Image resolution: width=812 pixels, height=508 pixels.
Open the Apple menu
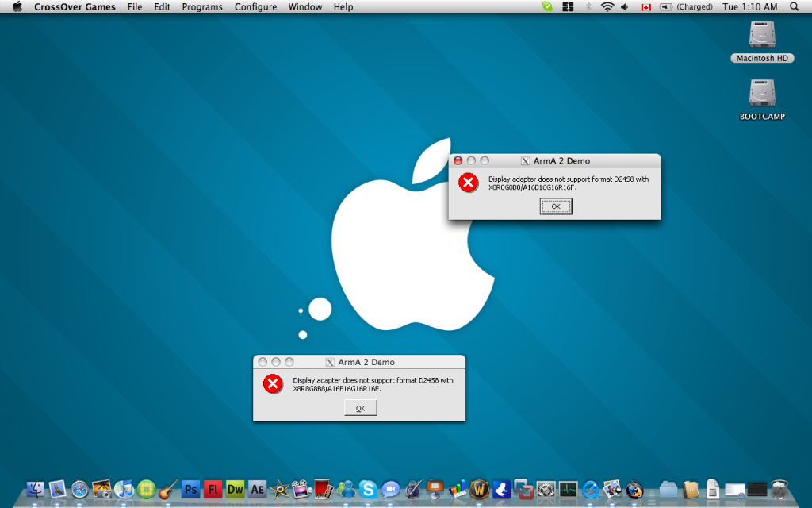(17, 6)
